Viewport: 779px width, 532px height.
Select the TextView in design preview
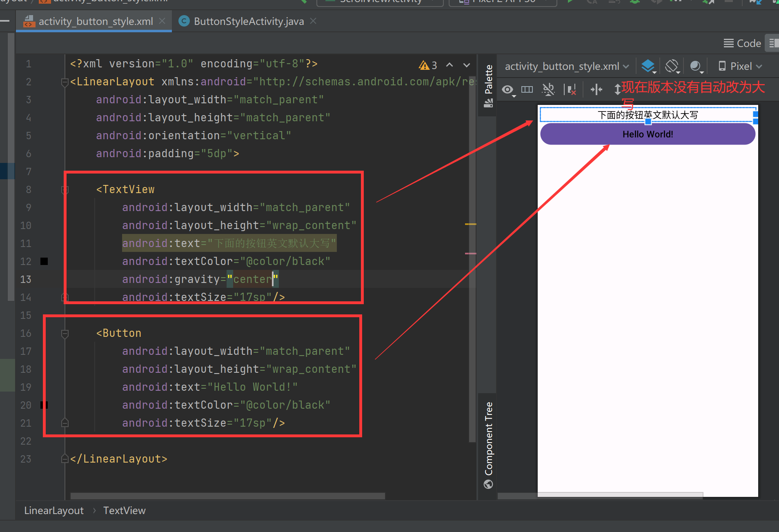click(x=648, y=115)
